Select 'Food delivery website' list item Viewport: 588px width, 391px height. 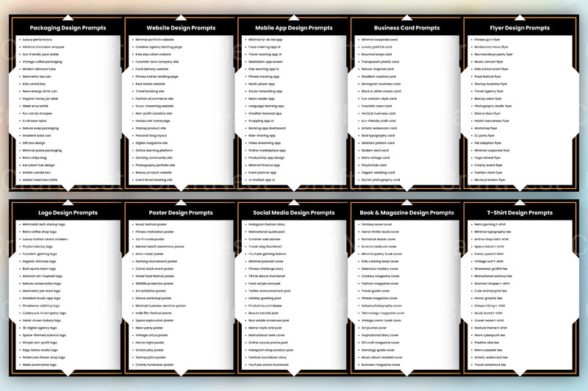click(152, 69)
